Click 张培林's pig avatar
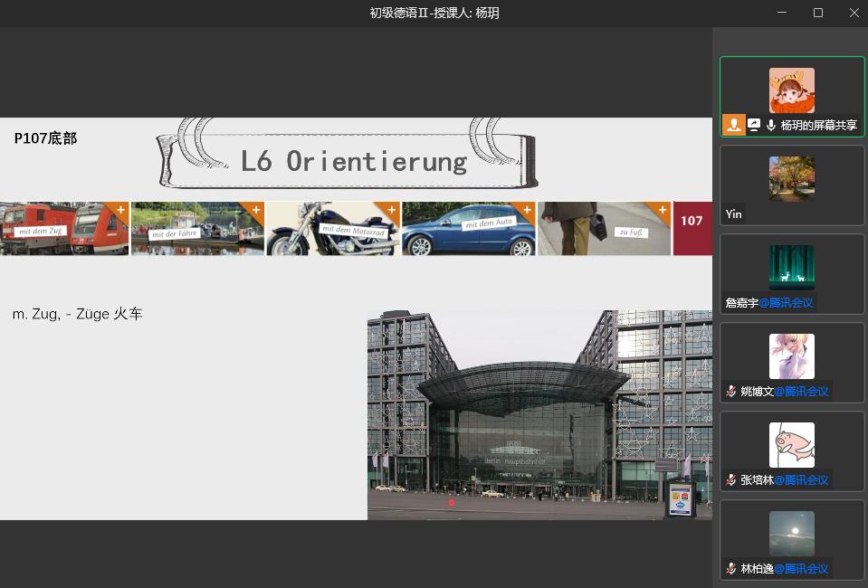Screen dimensions: 868x588 tap(792, 444)
